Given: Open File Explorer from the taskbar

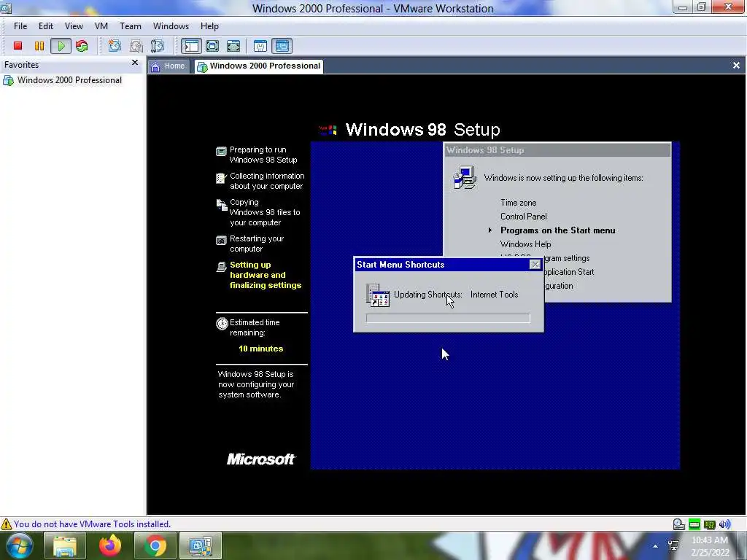Looking at the screenshot, I should coord(65,546).
